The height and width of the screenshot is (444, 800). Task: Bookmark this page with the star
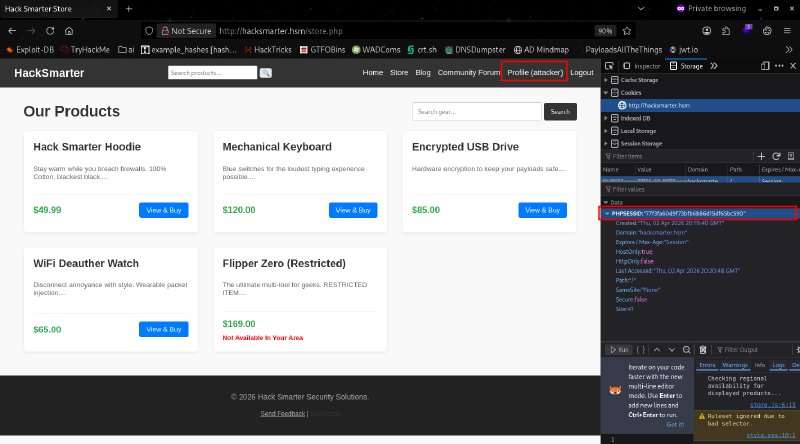click(x=627, y=31)
